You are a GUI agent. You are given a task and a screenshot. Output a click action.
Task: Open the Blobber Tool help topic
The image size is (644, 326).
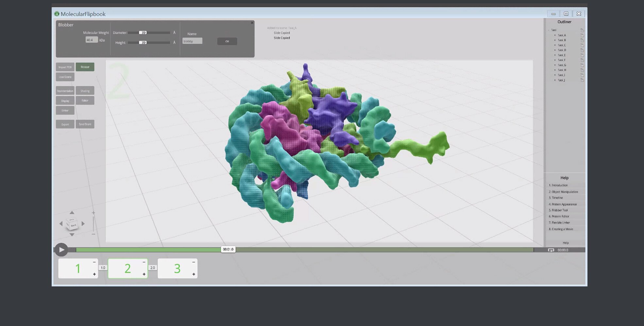(559, 210)
